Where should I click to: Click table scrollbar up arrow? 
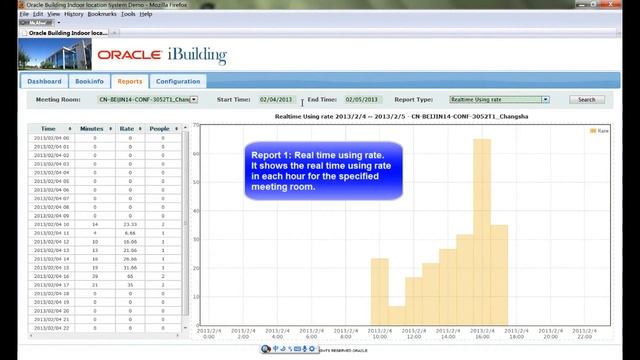point(185,128)
